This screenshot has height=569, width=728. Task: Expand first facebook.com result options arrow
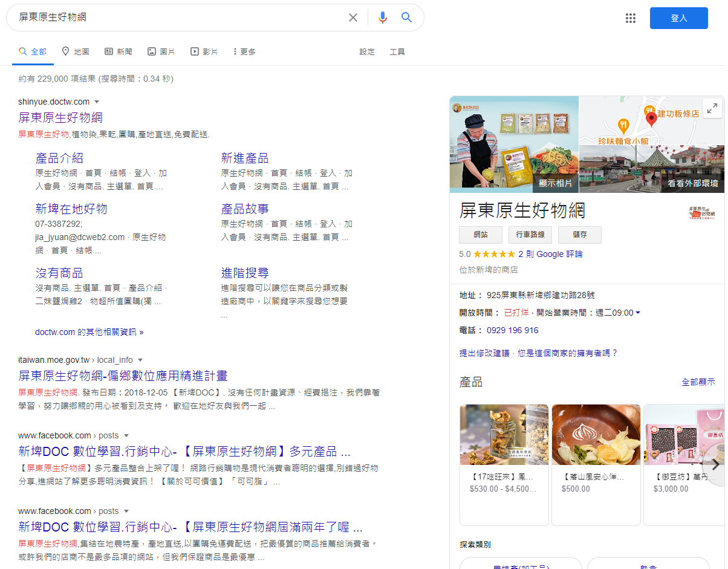pos(126,436)
